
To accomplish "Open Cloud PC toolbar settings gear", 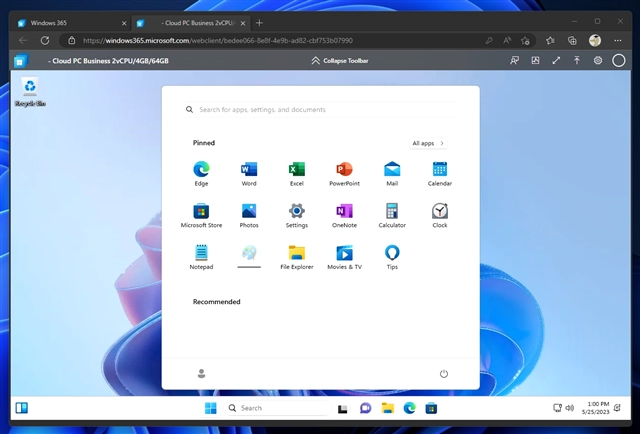I will click(598, 60).
